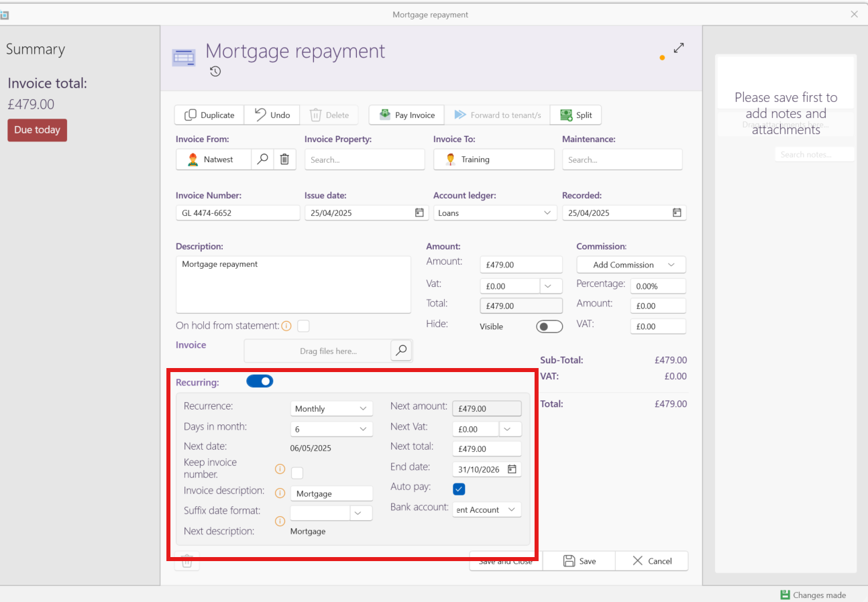Click the Next date value 06/05/2025
Viewport: 868px width, 602px height.
[311, 448]
